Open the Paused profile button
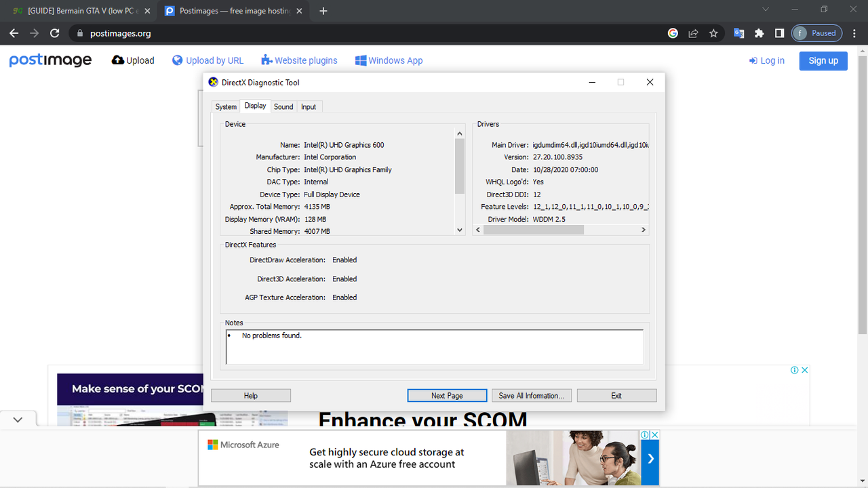The image size is (868, 488). tap(817, 33)
